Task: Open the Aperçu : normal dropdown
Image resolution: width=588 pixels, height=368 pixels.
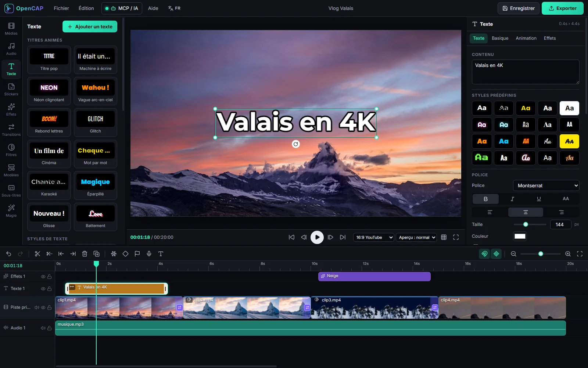Action: (416, 237)
